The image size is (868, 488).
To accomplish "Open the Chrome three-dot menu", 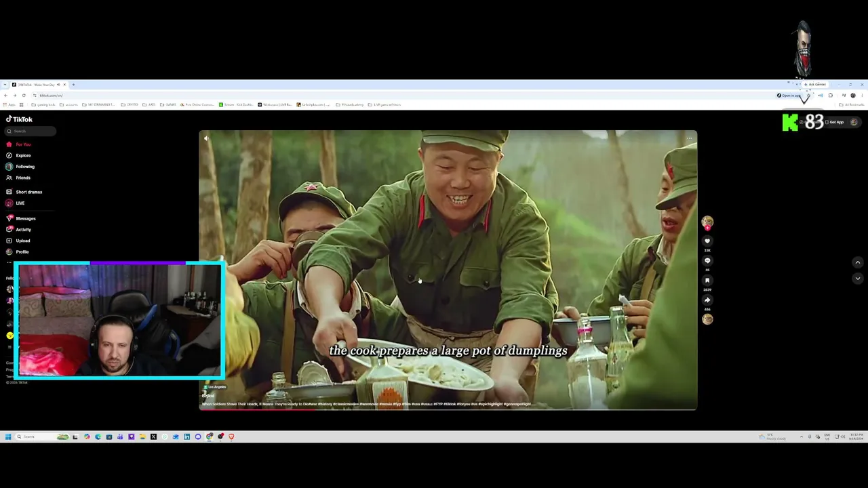I will pyautogui.click(x=863, y=96).
